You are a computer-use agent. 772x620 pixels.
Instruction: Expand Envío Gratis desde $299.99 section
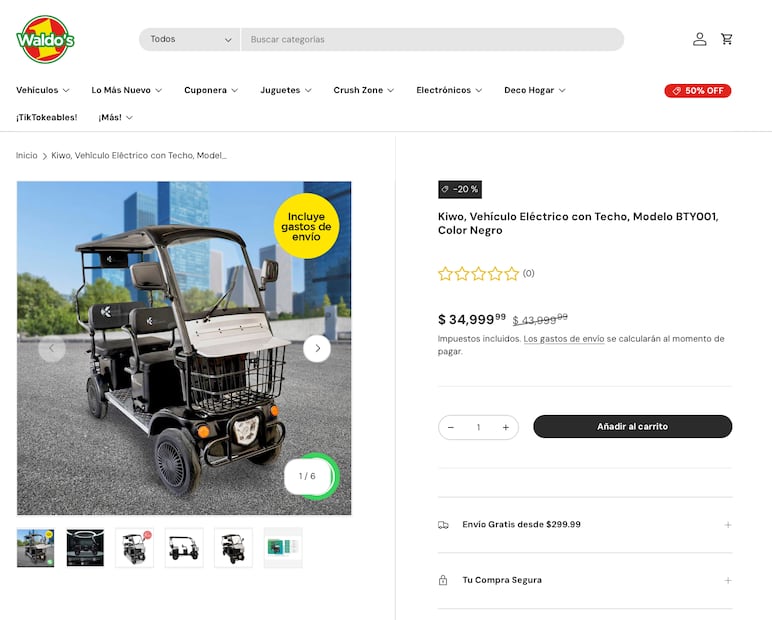tap(585, 524)
